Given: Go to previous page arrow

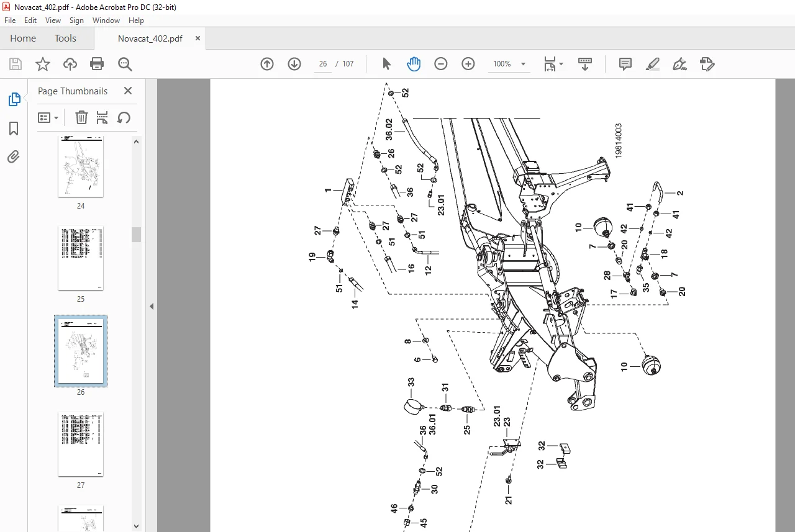Looking at the screenshot, I should click(267, 64).
